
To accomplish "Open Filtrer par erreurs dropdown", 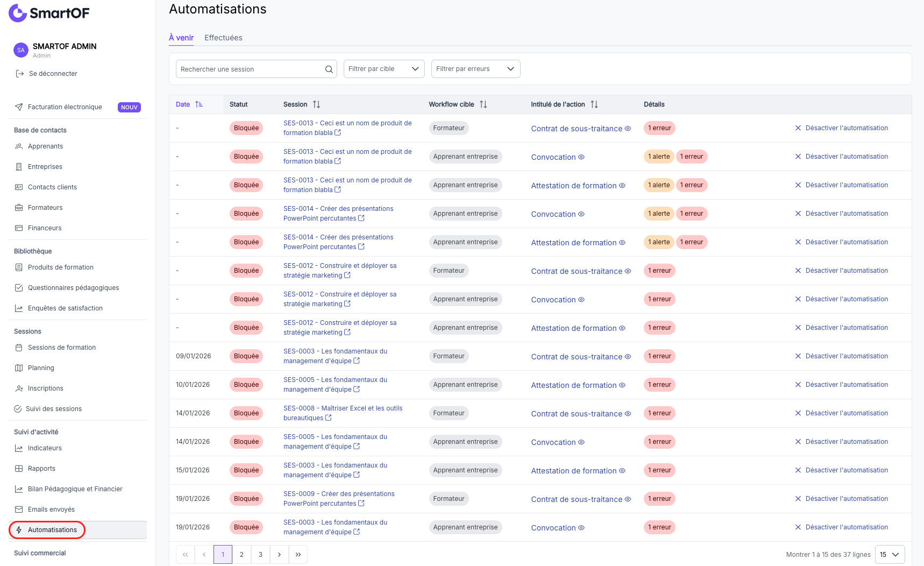I will (x=475, y=69).
